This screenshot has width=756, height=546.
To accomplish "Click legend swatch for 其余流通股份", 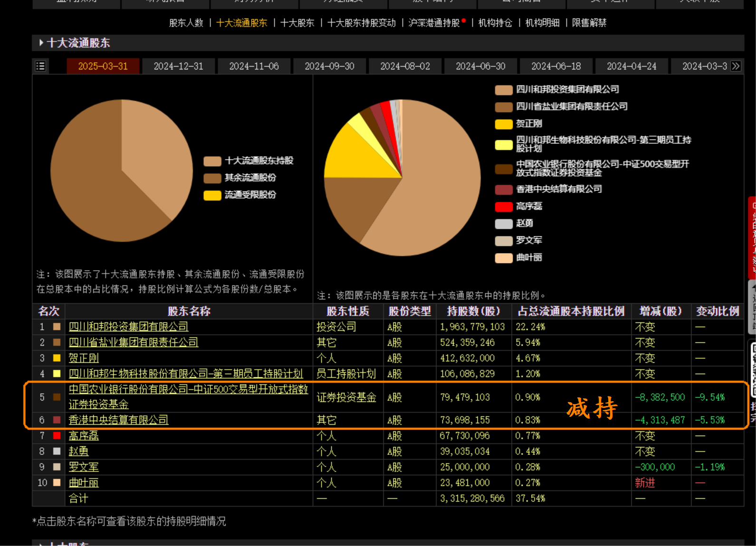I will pyautogui.click(x=212, y=178).
